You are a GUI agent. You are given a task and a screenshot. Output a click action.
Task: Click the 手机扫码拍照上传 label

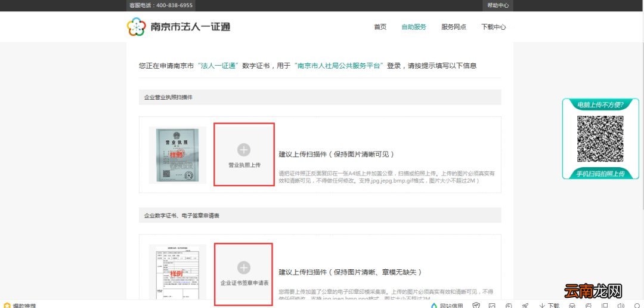[x=600, y=174]
